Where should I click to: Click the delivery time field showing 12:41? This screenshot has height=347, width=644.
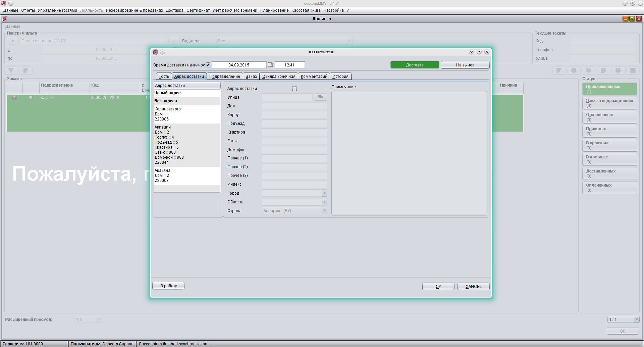pos(289,65)
